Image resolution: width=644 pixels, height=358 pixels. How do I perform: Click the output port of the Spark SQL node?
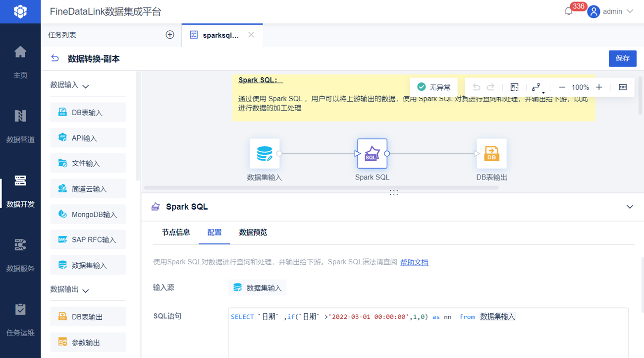387,154
